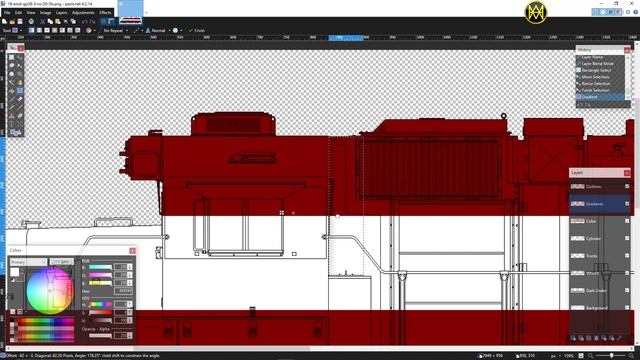Toggle the Pixel Grid toolbar button
Image resolution: width=640 pixels, height=360 pixels.
(104, 21)
